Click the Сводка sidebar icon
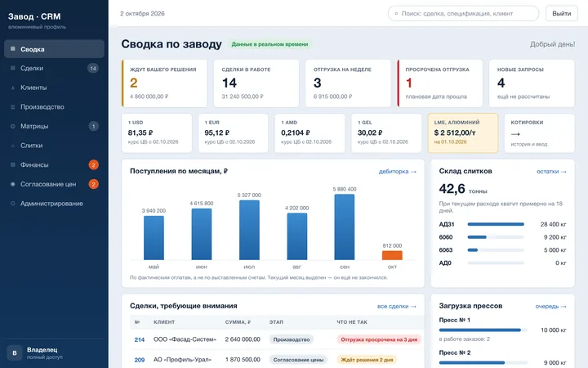The height and width of the screenshot is (368, 588). click(13, 49)
